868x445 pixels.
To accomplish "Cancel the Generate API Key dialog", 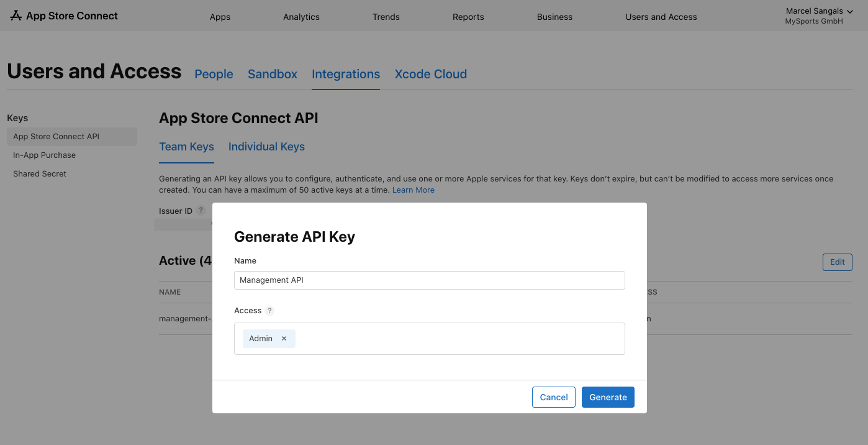I will (553, 397).
